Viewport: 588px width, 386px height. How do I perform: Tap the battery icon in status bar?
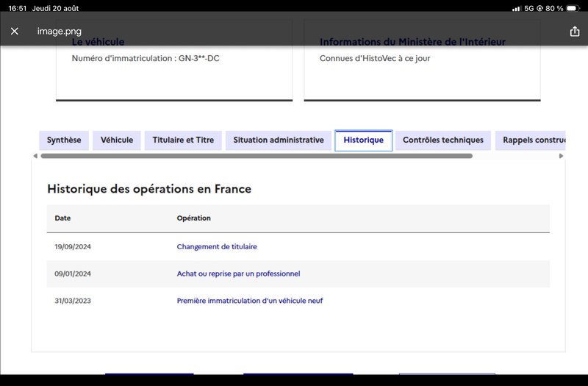(573, 8)
